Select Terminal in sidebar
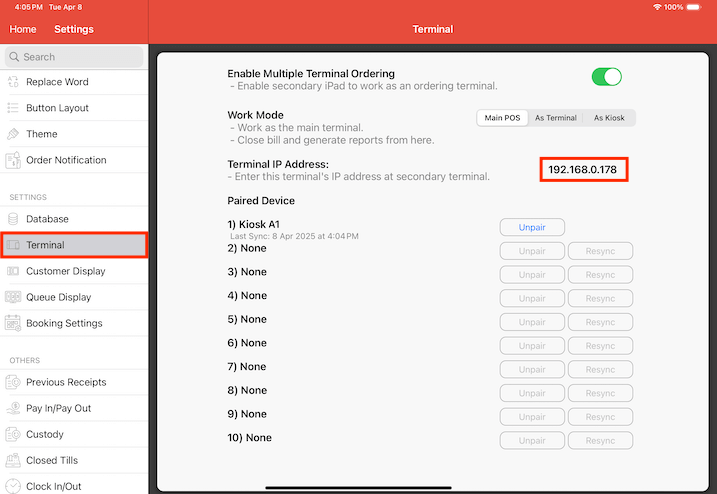 tap(74, 245)
